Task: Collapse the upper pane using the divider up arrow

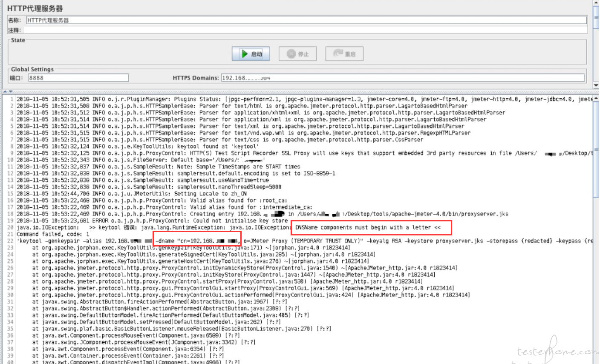Action: coord(6,92)
